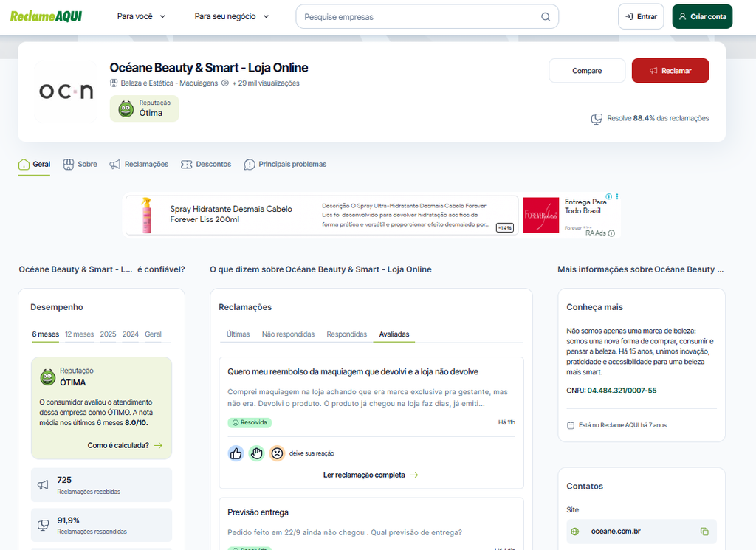Expand the "Para você" menu

click(x=141, y=16)
